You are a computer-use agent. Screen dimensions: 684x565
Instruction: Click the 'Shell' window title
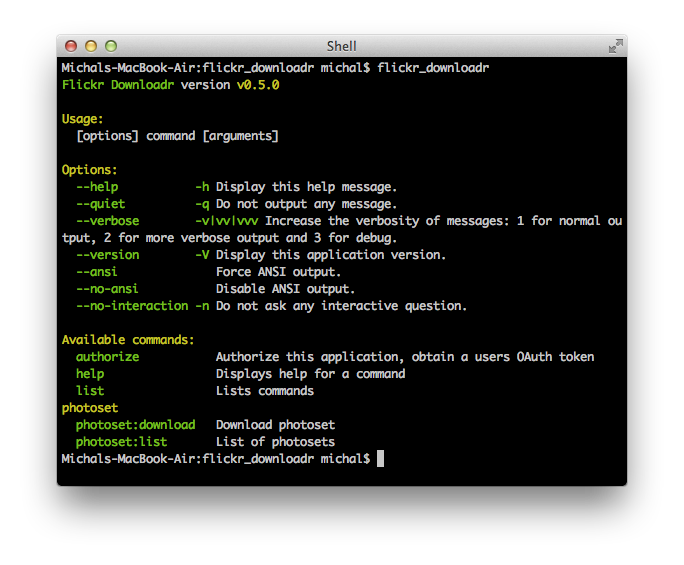coord(342,46)
